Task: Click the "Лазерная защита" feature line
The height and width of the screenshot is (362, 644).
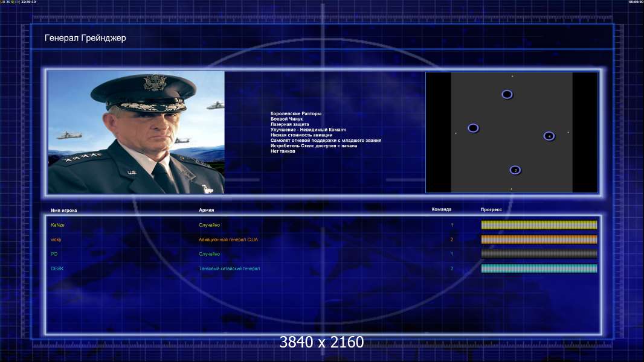Action: (289, 124)
